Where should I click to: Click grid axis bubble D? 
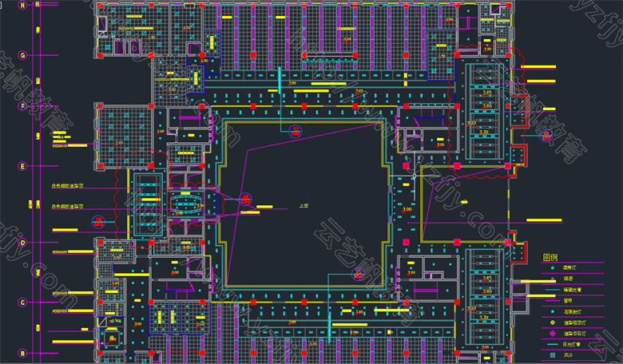[22, 243]
